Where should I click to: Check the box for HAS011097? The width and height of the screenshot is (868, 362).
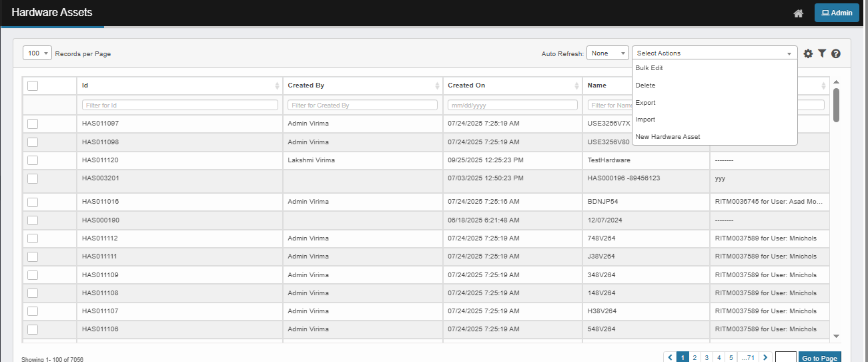point(33,124)
